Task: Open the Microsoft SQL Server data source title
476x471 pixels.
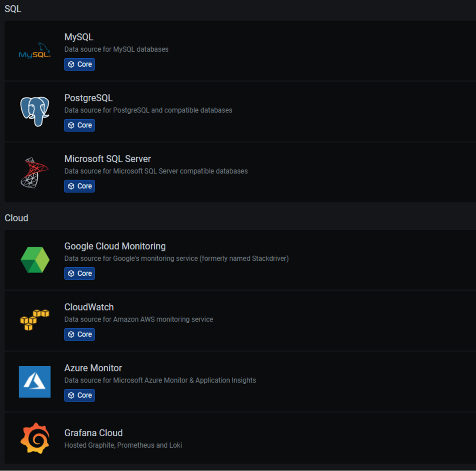Action: point(108,159)
